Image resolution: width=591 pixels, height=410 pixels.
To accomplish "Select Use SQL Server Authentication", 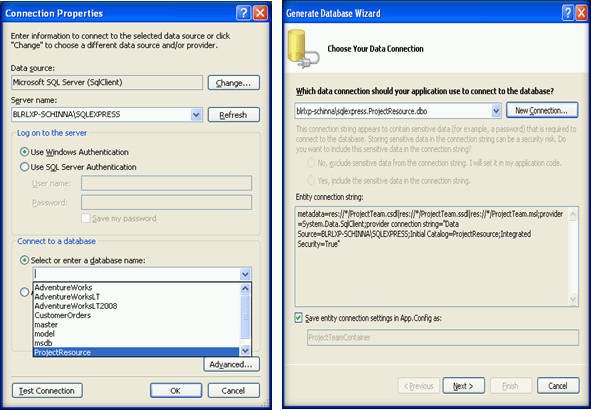I will [x=24, y=167].
